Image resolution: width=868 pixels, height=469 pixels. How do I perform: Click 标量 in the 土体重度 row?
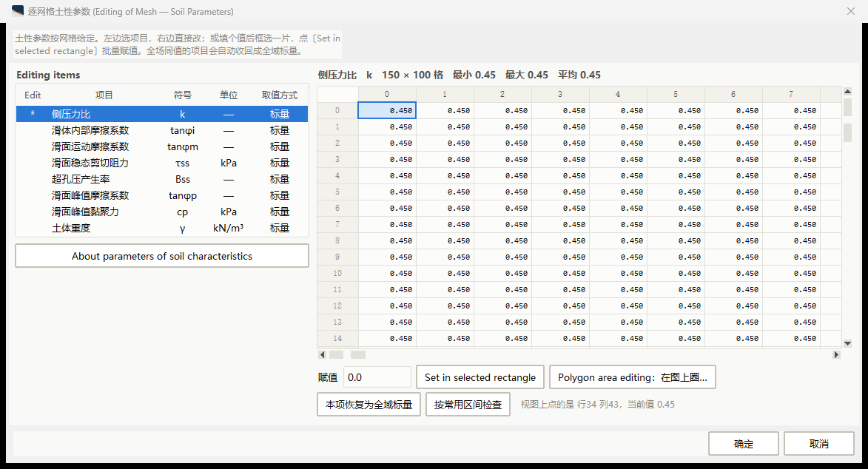(x=280, y=228)
